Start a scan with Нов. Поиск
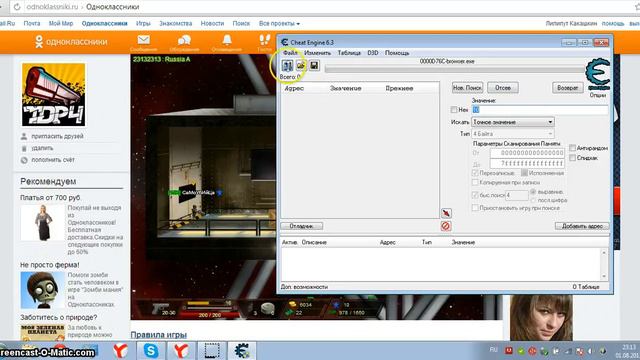The height and width of the screenshot is (360, 640). coord(467,87)
